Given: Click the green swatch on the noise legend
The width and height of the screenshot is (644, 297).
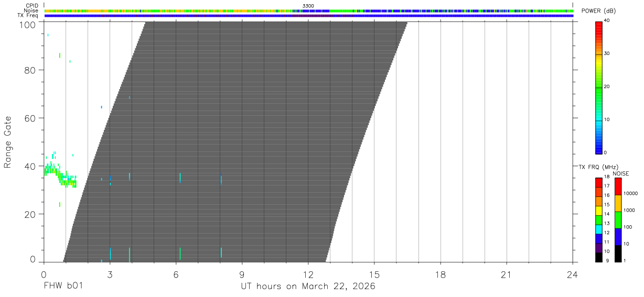Looking at the screenshot, I should tap(618, 220).
